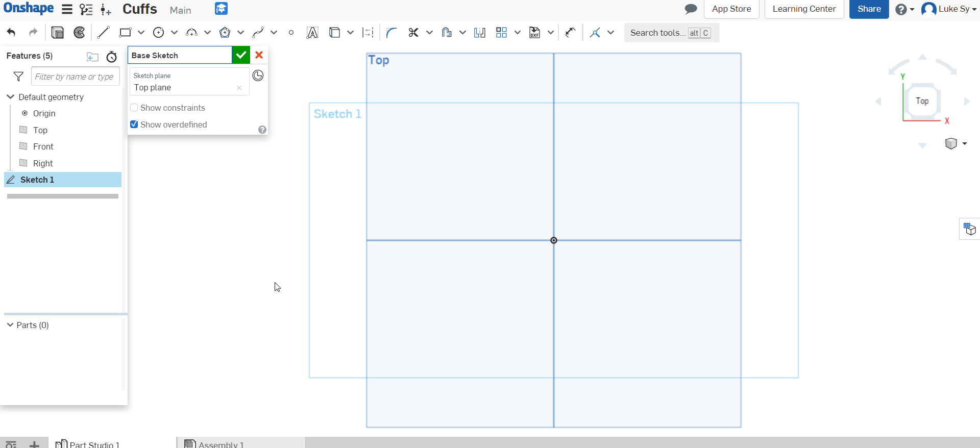Image resolution: width=980 pixels, height=448 pixels.
Task: Select Sketch 1 in the feature list
Action: [x=63, y=180]
